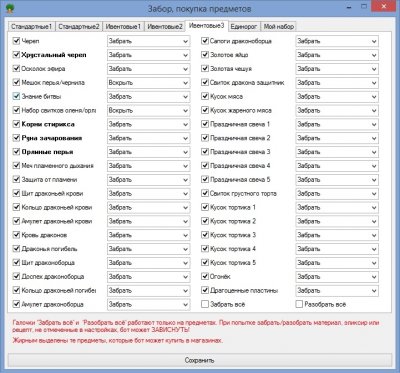Click the note about Жирным выделены предметы
The width and height of the screenshot is (400, 373).
tap(118, 341)
